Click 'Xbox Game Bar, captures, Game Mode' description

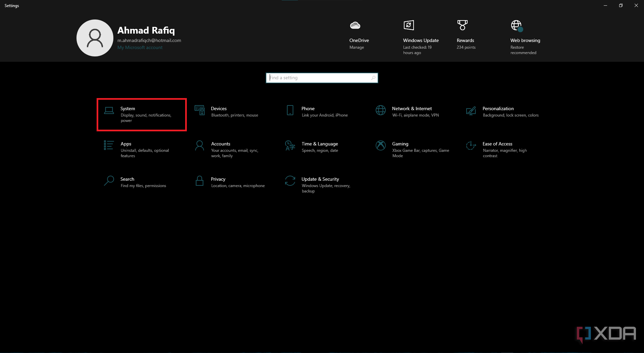click(421, 153)
